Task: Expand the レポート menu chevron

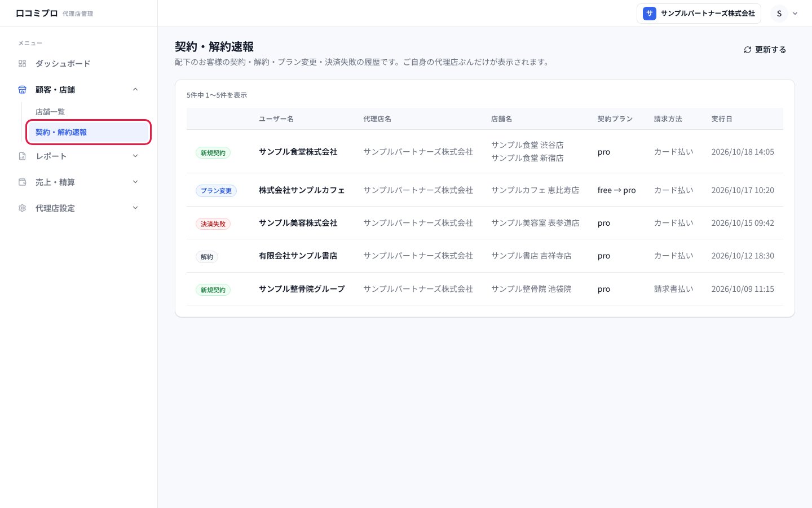Action: 135,156
